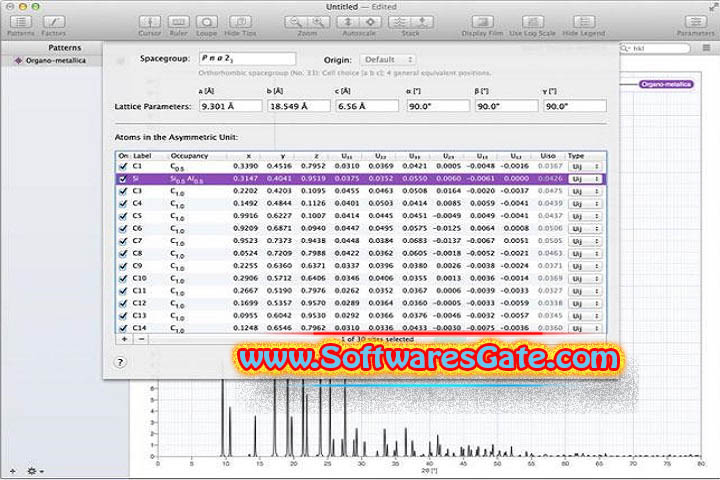
Task: Click the full Autoscale icon
Action: [371, 22]
